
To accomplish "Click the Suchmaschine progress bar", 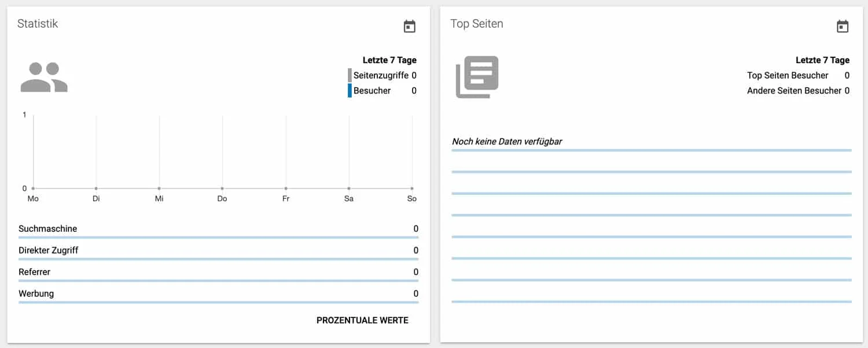I will [218, 236].
